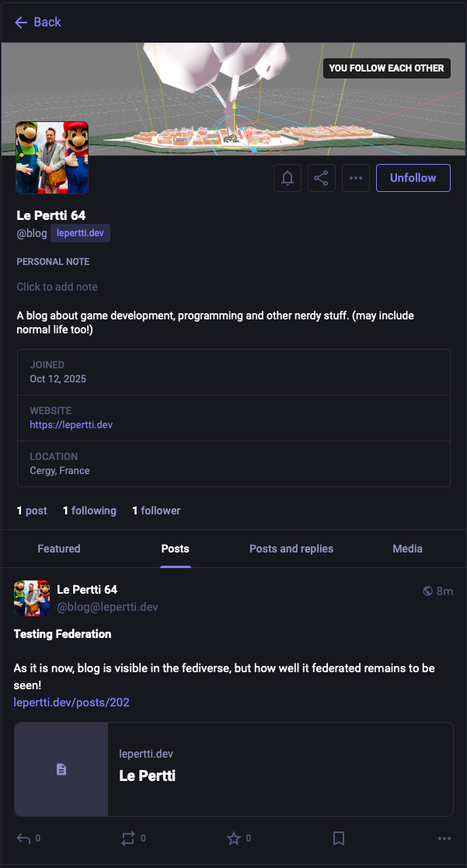Boost the Testing Federation post
This screenshot has width=467, height=868.
128,838
